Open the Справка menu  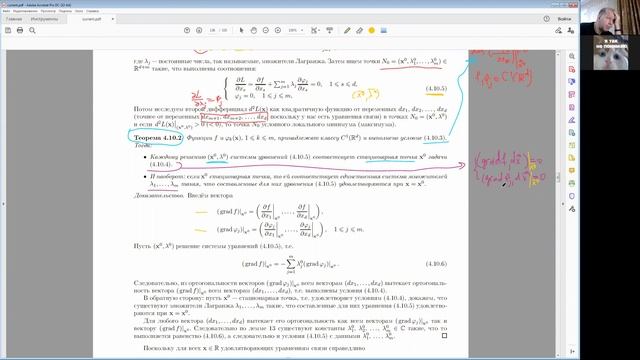pos(93,11)
